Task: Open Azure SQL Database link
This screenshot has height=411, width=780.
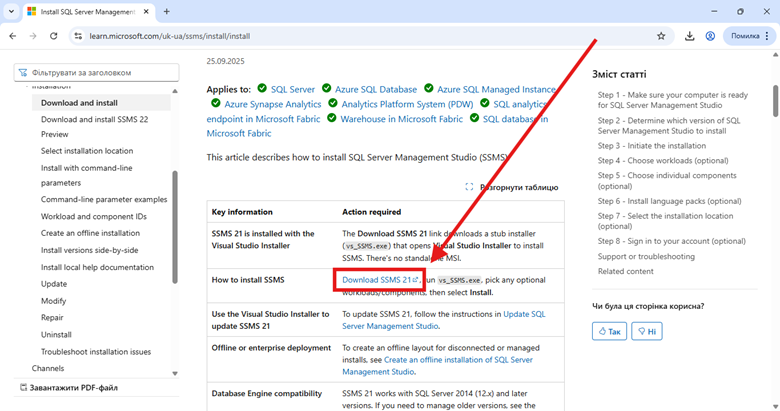Action: [376, 90]
